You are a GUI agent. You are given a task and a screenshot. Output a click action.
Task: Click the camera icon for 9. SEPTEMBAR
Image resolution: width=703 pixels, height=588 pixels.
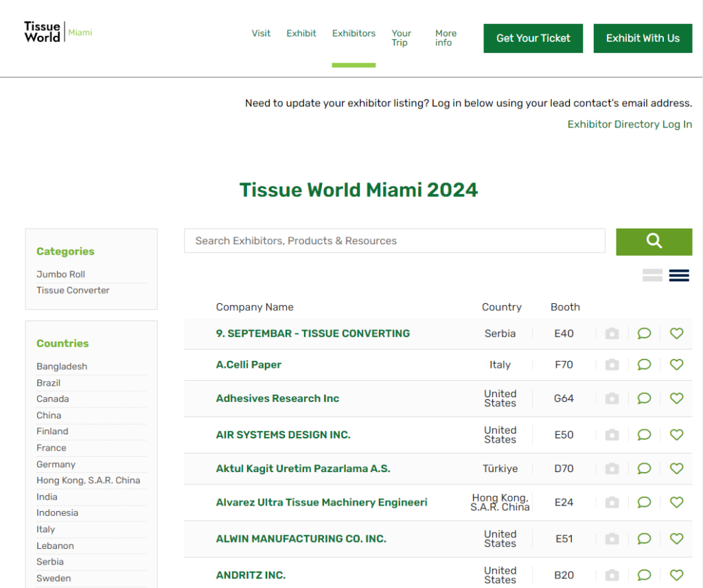click(x=612, y=333)
